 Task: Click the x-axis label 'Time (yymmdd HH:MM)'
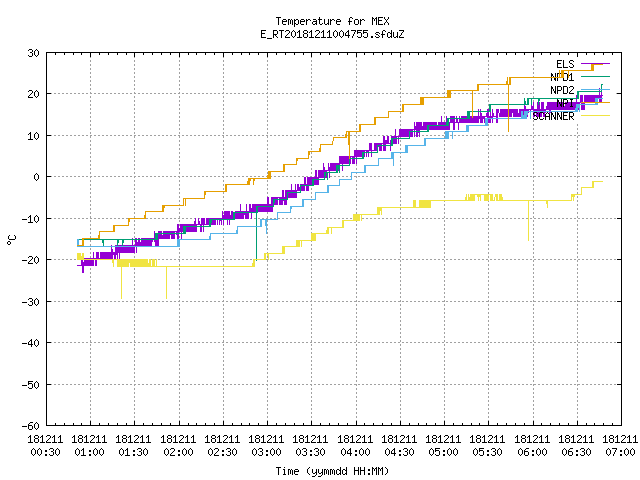pos(332,471)
